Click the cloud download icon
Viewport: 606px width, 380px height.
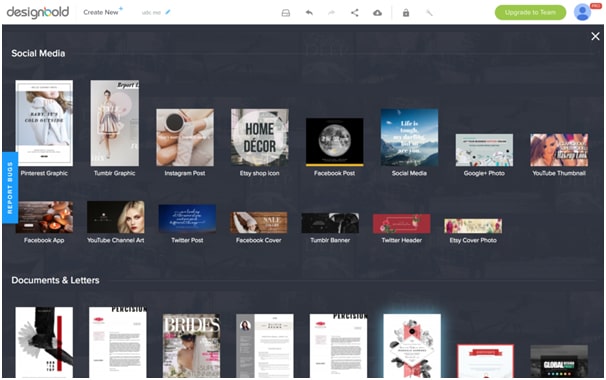(x=377, y=13)
